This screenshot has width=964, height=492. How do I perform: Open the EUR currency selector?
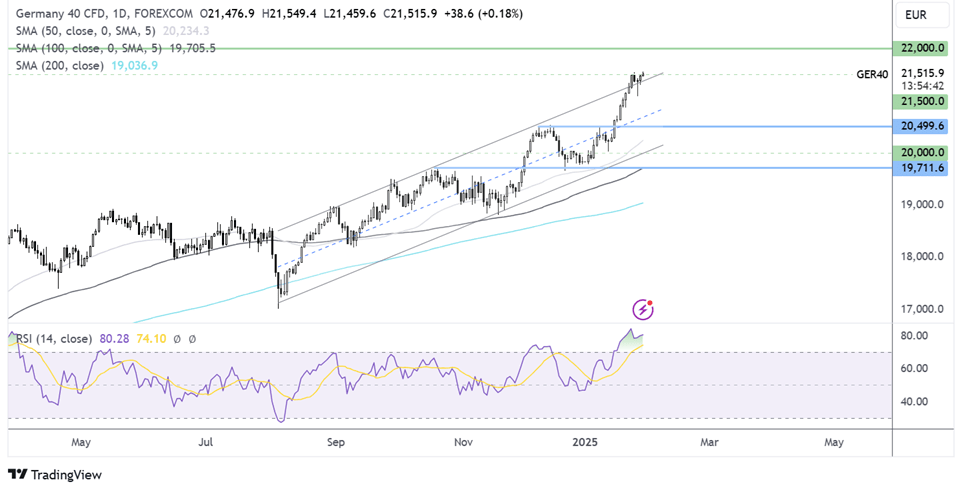920,15
